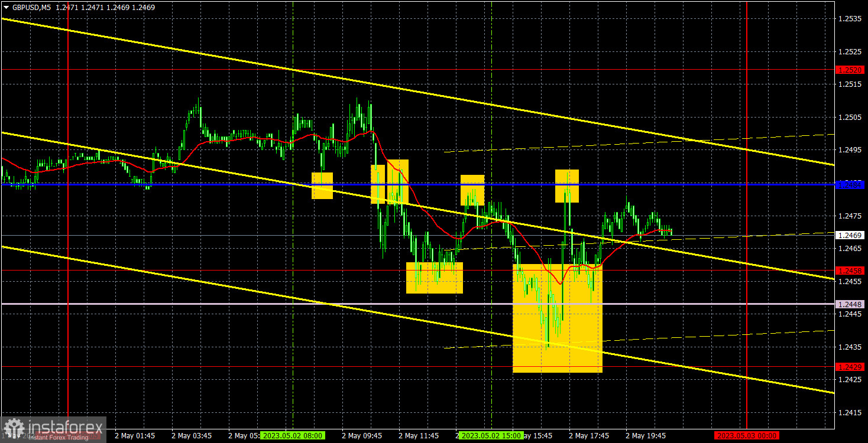Screen dimensions: 868x443
Task: Click the red 2023.05.03 00:00 time marker
Action: pos(747,435)
